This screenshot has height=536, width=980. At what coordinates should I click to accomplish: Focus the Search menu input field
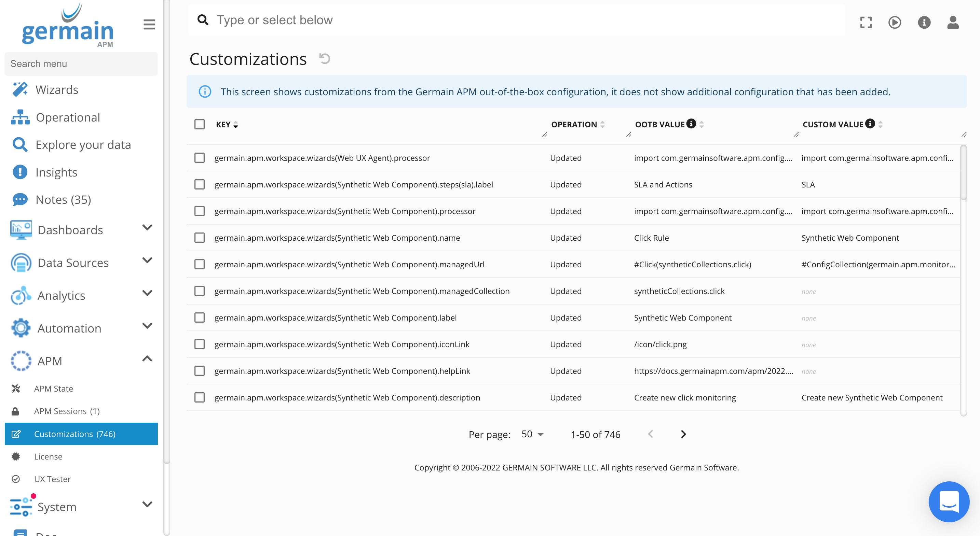(x=81, y=64)
